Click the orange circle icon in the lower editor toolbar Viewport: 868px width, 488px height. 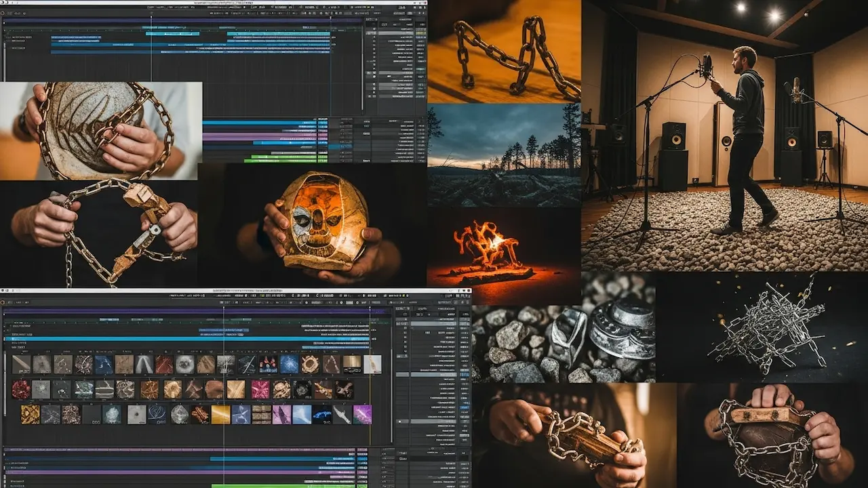3,302
